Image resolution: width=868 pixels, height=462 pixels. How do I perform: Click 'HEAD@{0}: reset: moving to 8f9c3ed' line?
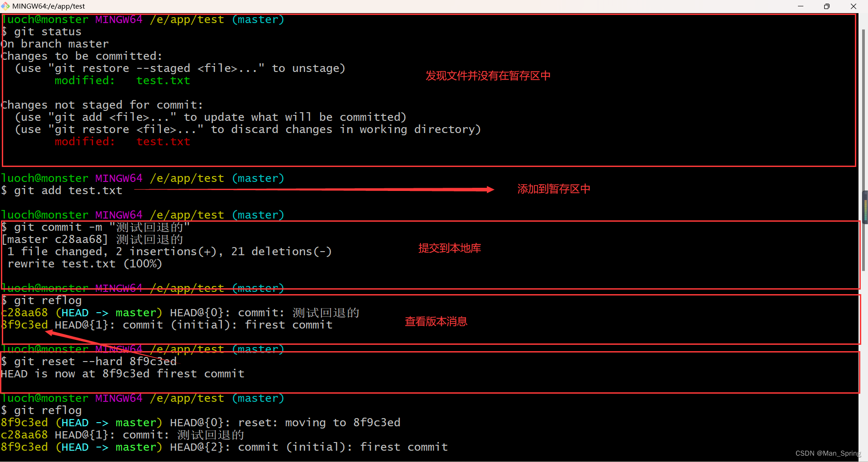pyautogui.click(x=201, y=423)
